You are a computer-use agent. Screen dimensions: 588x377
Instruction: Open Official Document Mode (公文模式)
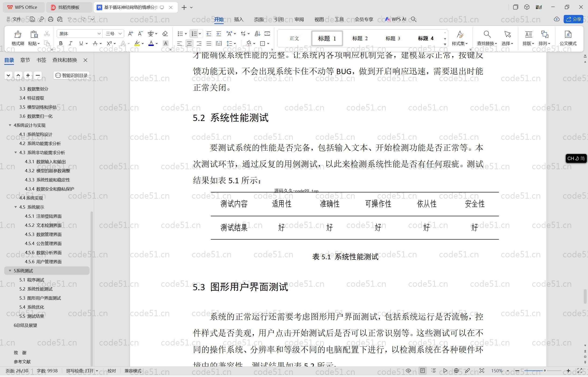point(568,38)
